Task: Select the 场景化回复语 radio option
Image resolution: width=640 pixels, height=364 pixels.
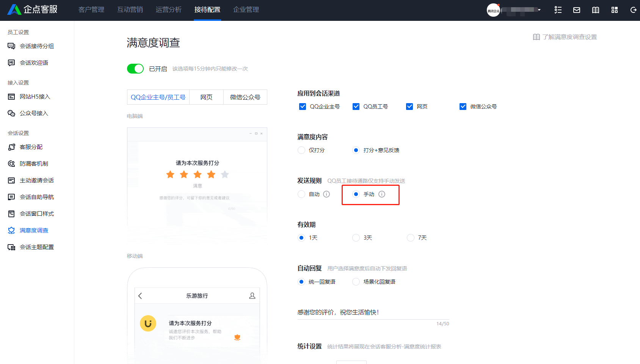Action: pos(356,282)
